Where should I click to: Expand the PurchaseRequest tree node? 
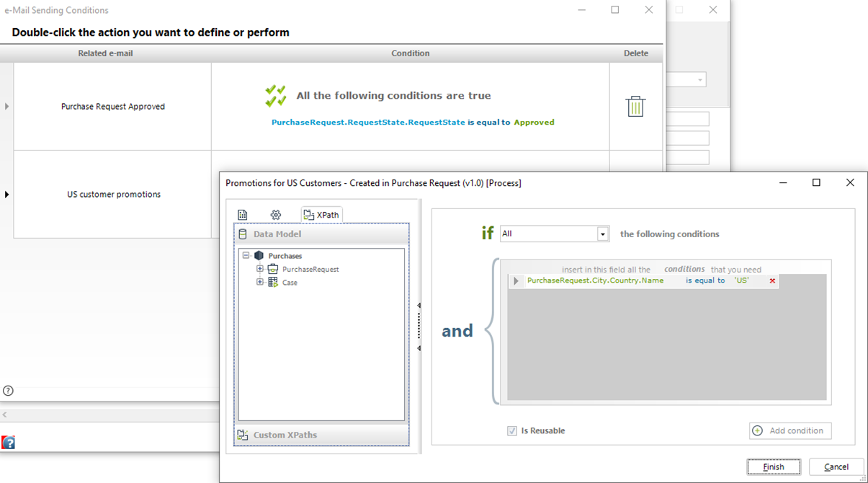tap(260, 269)
